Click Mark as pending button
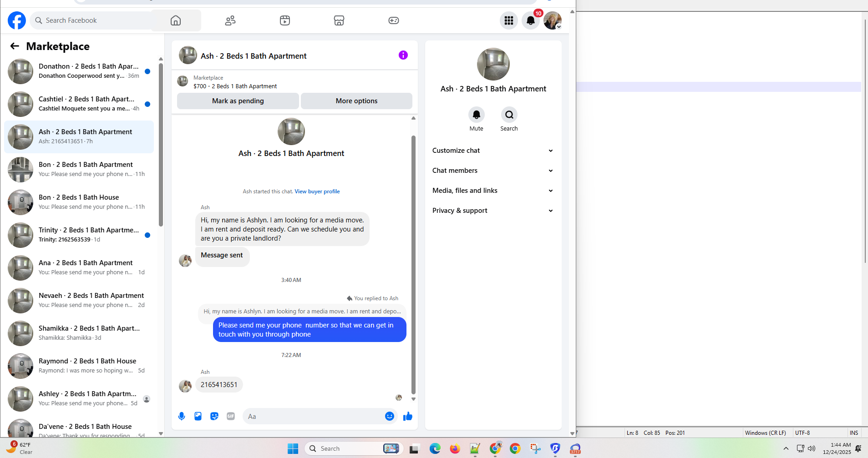 click(x=238, y=101)
